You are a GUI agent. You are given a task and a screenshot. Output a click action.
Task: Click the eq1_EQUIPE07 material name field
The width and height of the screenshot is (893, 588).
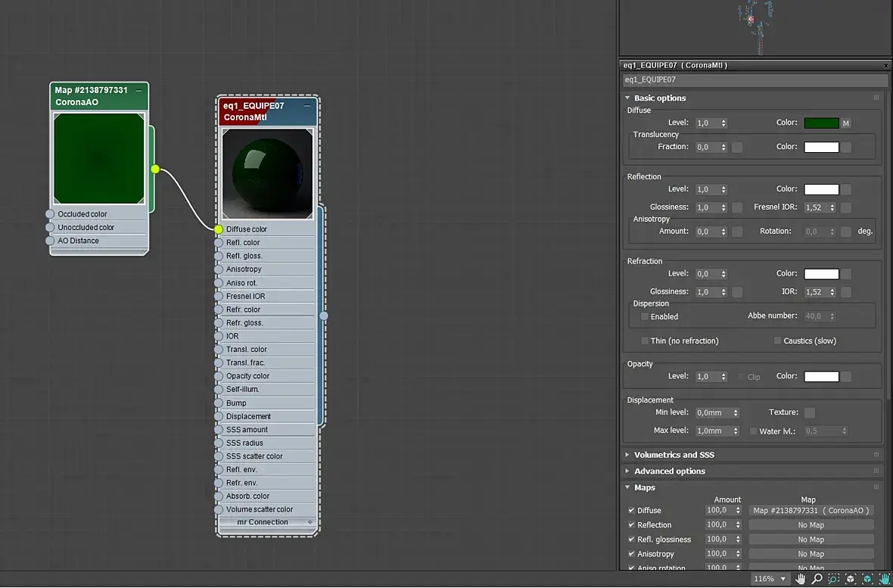click(755, 79)
